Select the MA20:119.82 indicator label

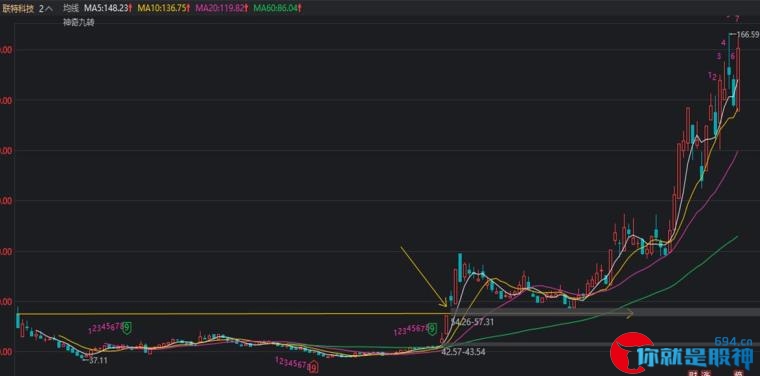[x=221, y=9]
